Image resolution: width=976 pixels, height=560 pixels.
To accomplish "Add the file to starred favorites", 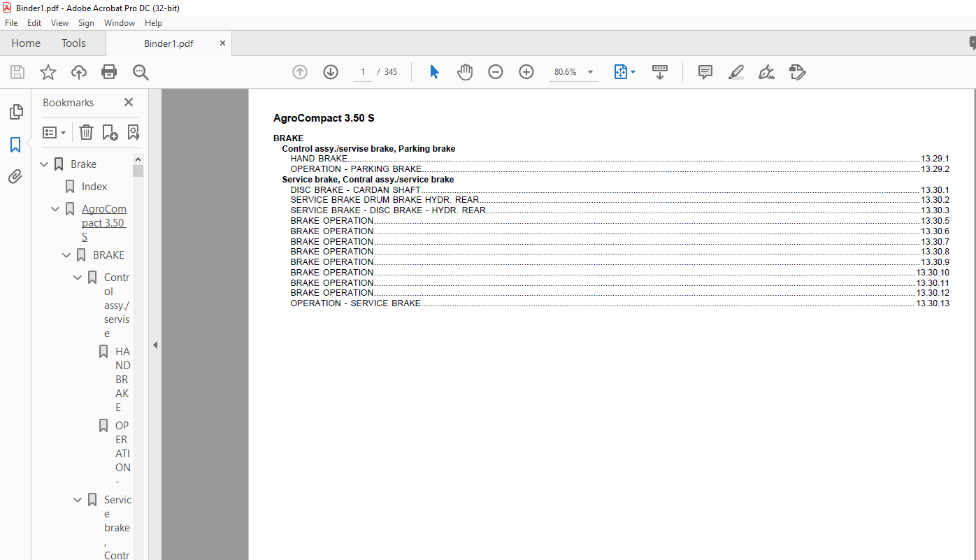I will tap(48, 72).
